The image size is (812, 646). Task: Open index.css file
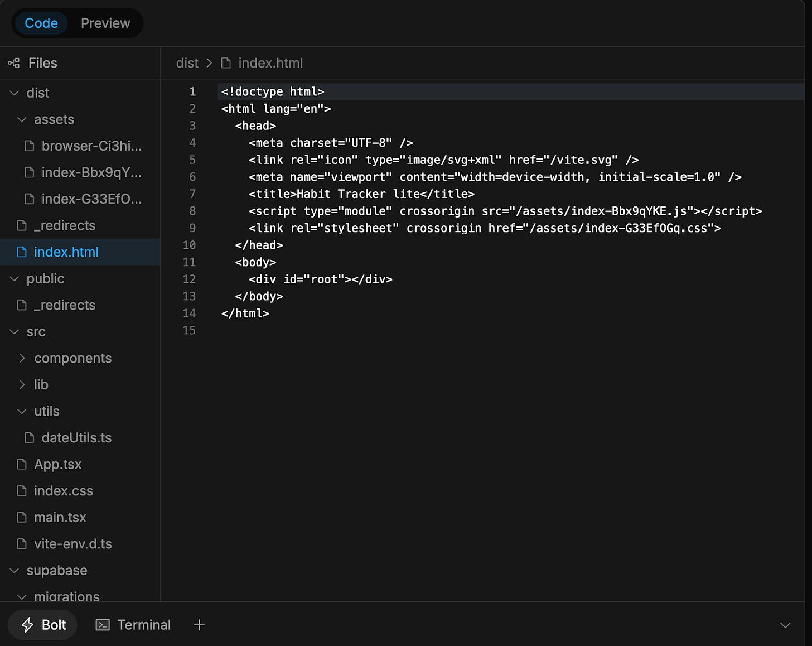pyautogui.click(x=64, y=491)
